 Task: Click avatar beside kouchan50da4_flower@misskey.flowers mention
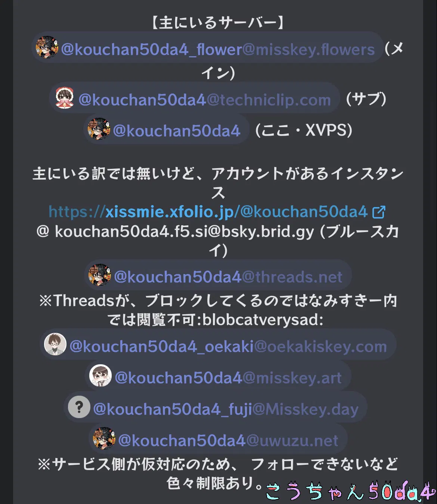click(x=47, y=47)
